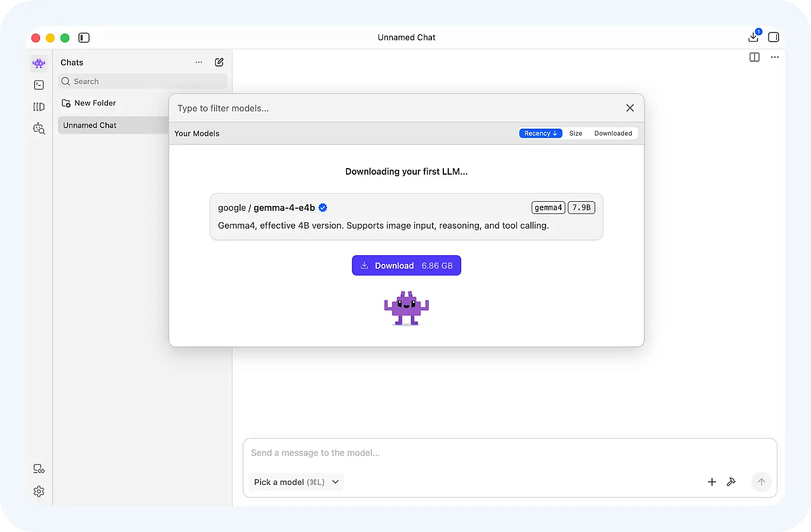Click the purple mascot image
811x532 pixels.
click(407, 309)
